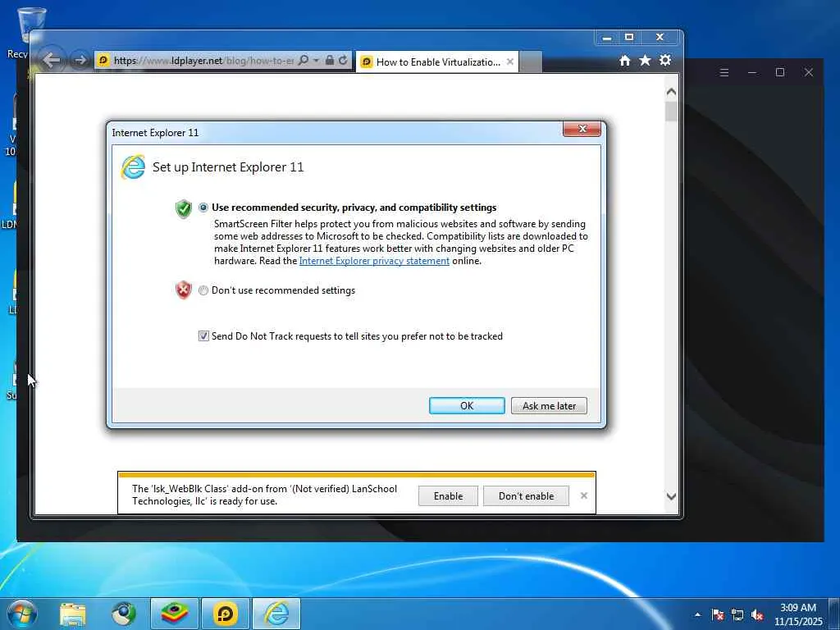
Task: Click OK in the IE 11 setup dialog
Action: pos(467,405)
